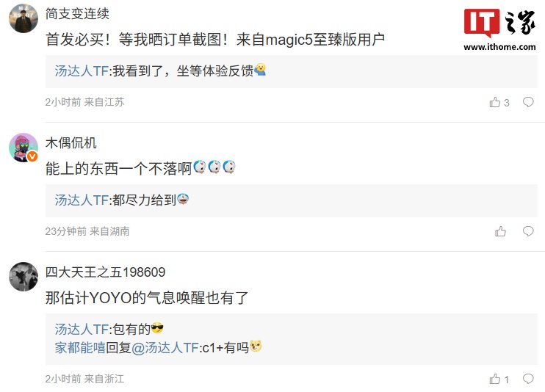
Task: Click the orange verified badge on 木偶侃机's avatar
Action: (x=32, y=157)
